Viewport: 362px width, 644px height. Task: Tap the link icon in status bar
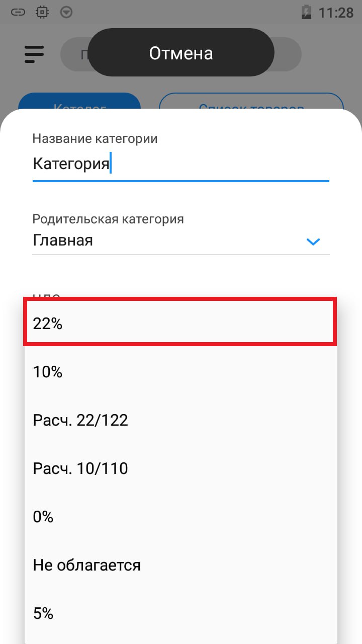[x=18, y=12]
